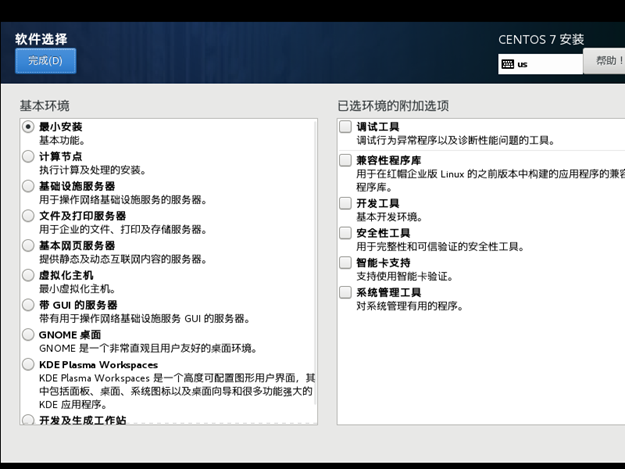
Task: Check the 智能卡支持 option
Action: [x=345, y=263]
